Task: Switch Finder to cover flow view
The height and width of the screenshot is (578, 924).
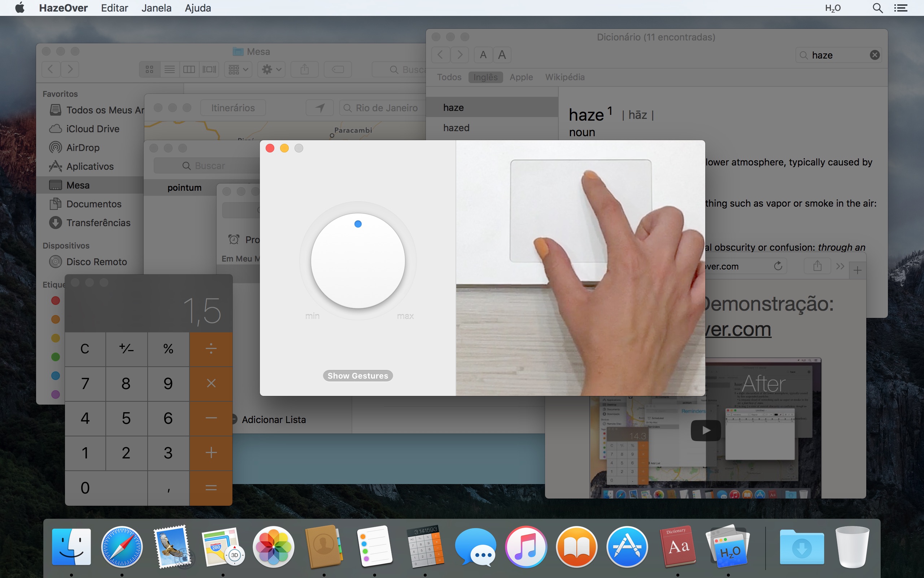Action: pos(209,69)
